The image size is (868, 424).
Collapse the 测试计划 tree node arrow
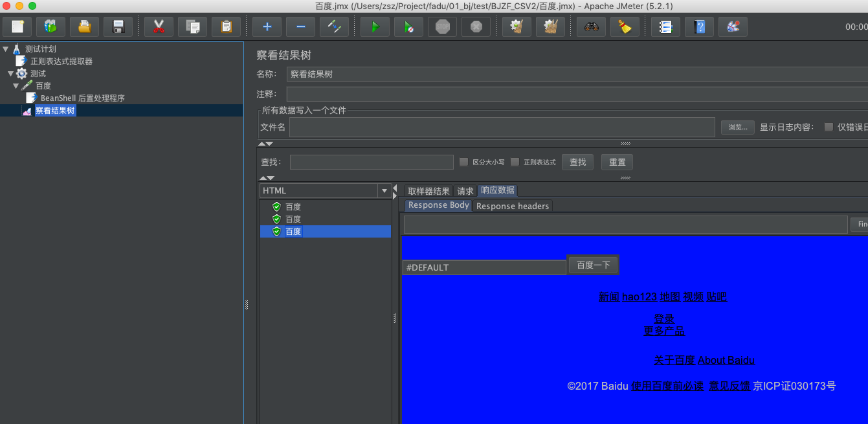(x=6, y=49)
